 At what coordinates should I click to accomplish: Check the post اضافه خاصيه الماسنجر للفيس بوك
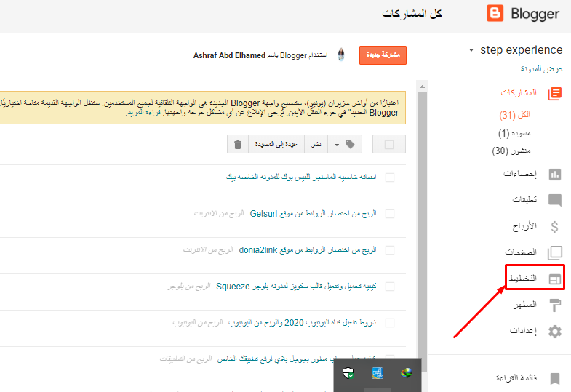tap(390, 177)
